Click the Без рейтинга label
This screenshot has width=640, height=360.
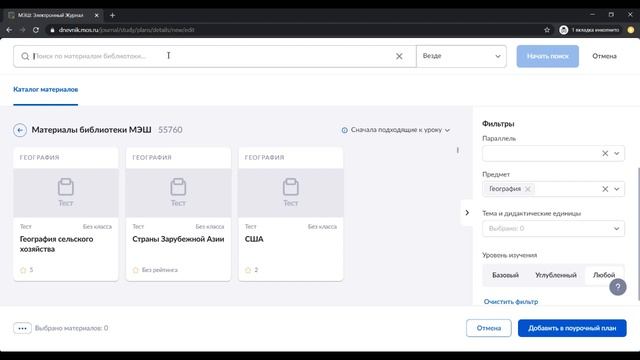click(160, 270)
